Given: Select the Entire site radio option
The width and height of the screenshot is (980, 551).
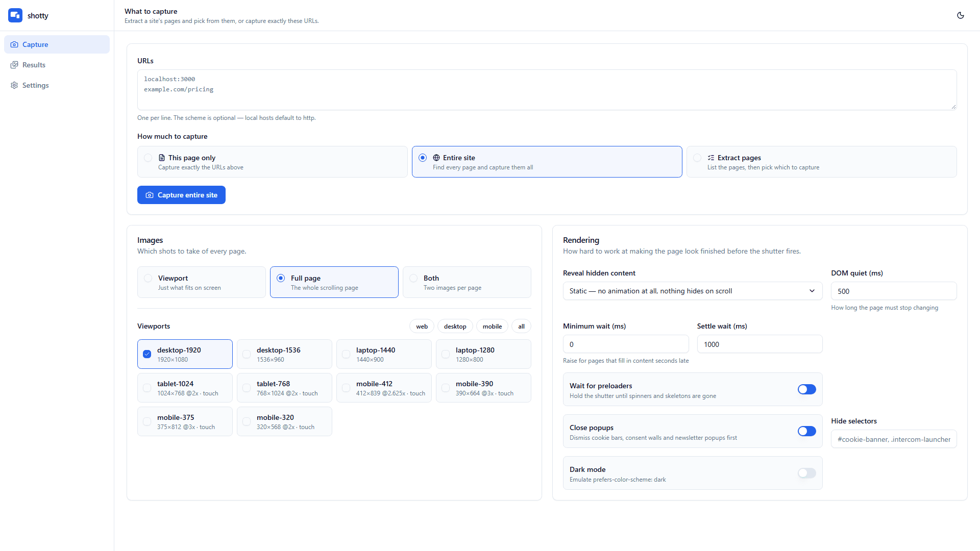Looking at the screenshot, I should [x=423, y=158].
